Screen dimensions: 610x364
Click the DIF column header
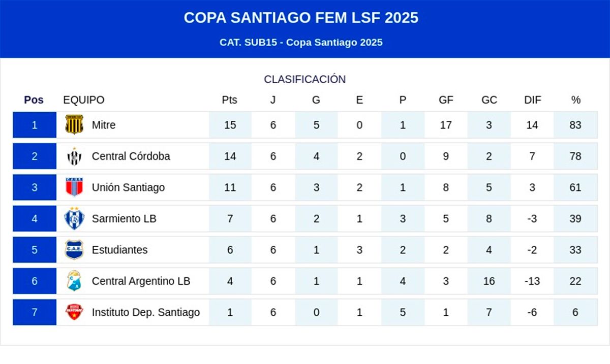(532, 100)
